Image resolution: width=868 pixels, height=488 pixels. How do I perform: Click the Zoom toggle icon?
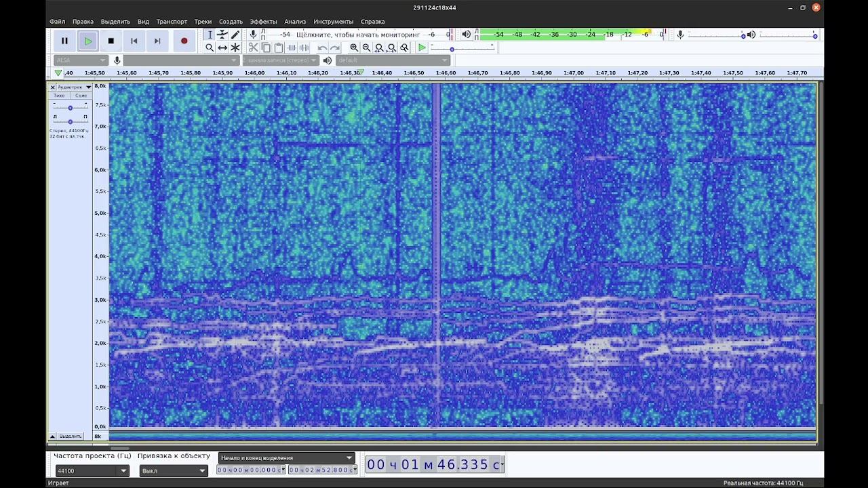[x=405, y=47]
